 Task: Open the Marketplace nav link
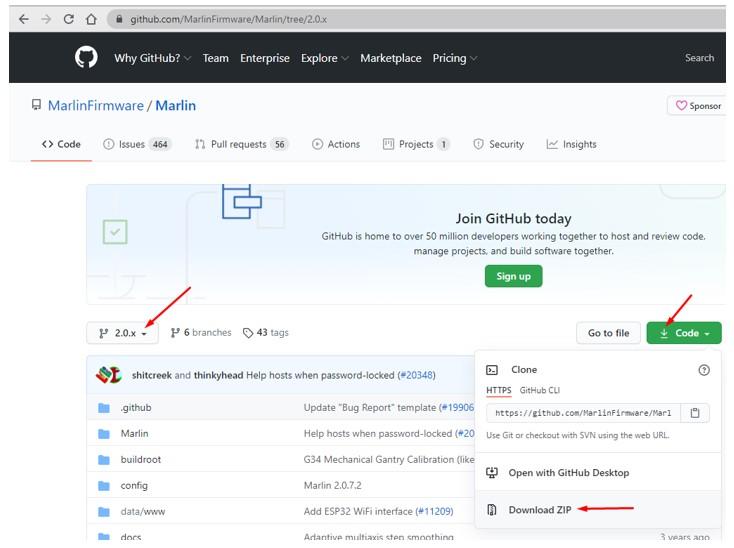point(390,58)
